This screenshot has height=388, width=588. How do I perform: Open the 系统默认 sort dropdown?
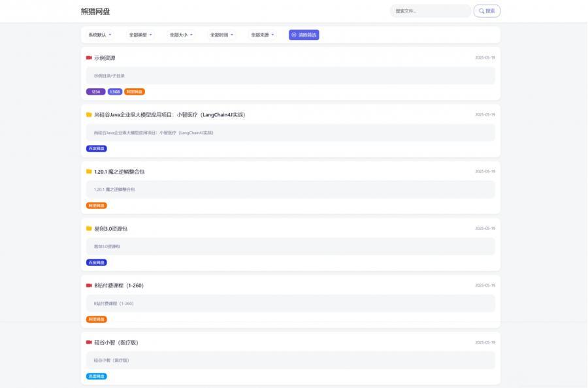point(100,35)
